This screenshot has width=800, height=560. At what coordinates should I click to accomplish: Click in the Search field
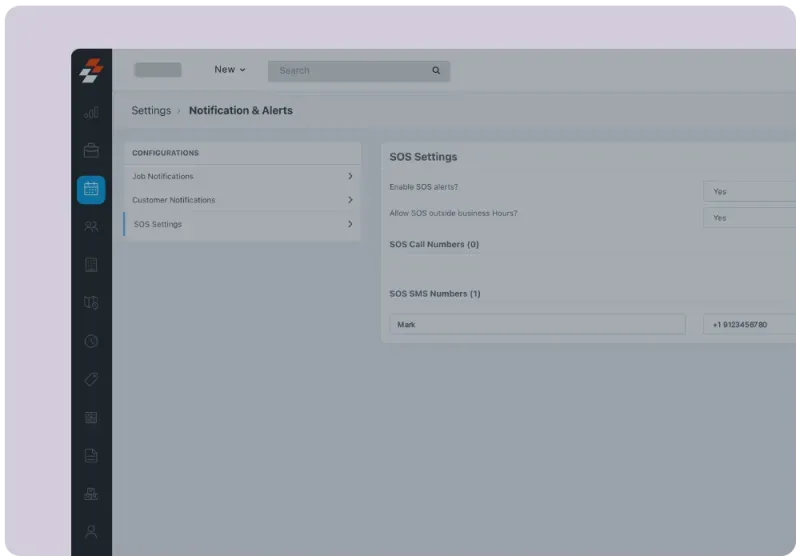click(x=359, y=71)
